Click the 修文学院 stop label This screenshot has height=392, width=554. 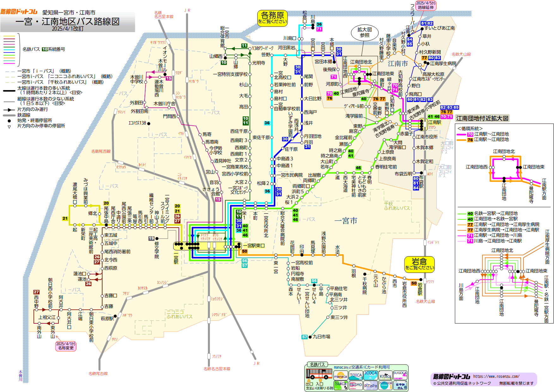157,250
